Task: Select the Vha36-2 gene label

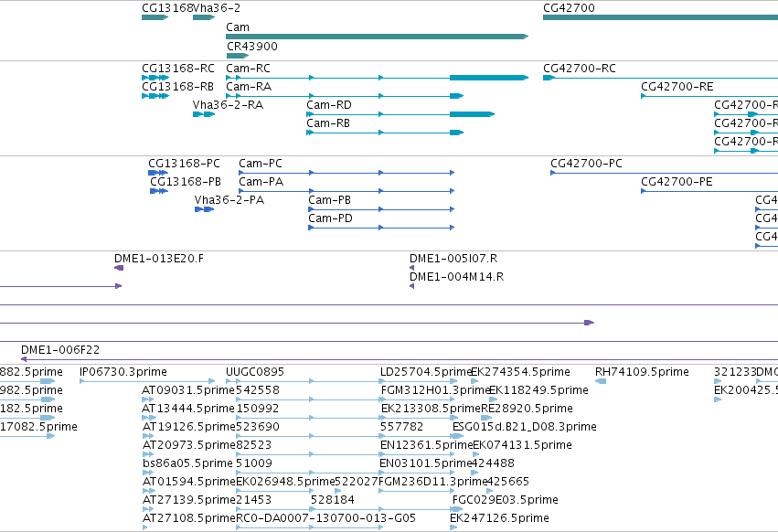Action: coord(217,8)
